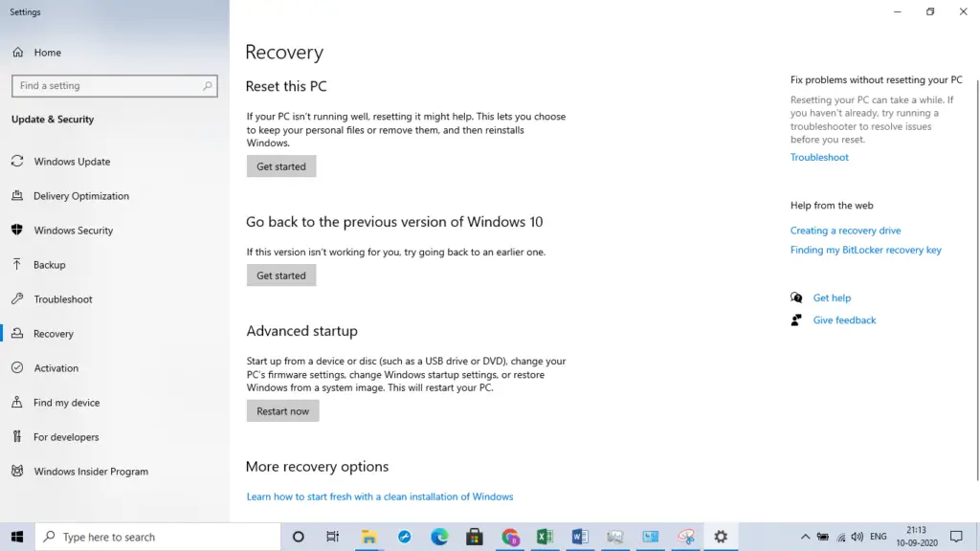This screenshot has width=980, height=551.
Task: Open Chrome from the taskbar
Action: click(x=510, y=537)
